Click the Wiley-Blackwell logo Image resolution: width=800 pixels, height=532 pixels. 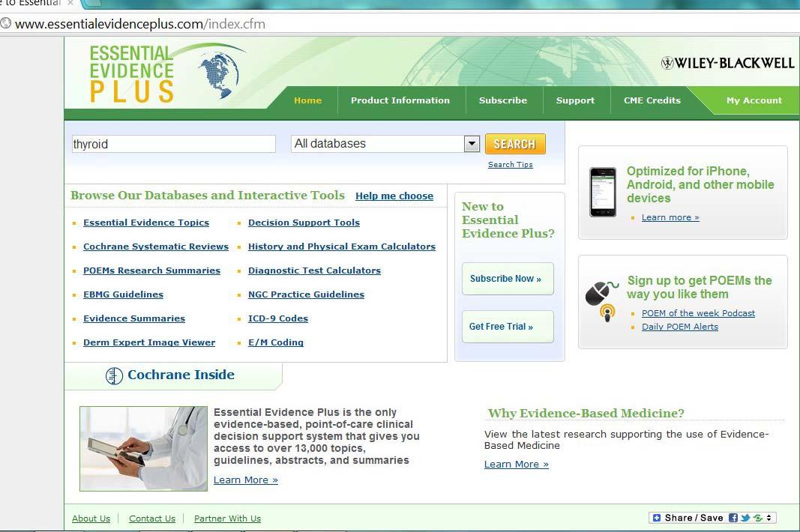727,63
